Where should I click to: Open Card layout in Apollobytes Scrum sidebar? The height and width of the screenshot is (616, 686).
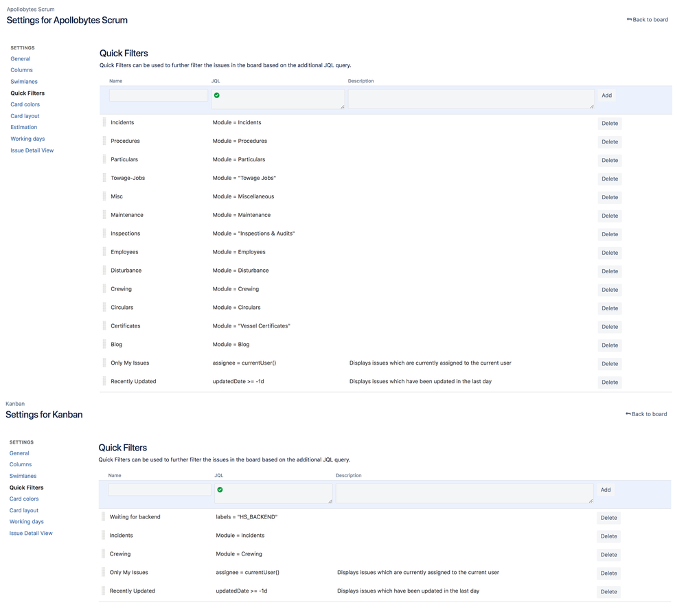point(25,116)
